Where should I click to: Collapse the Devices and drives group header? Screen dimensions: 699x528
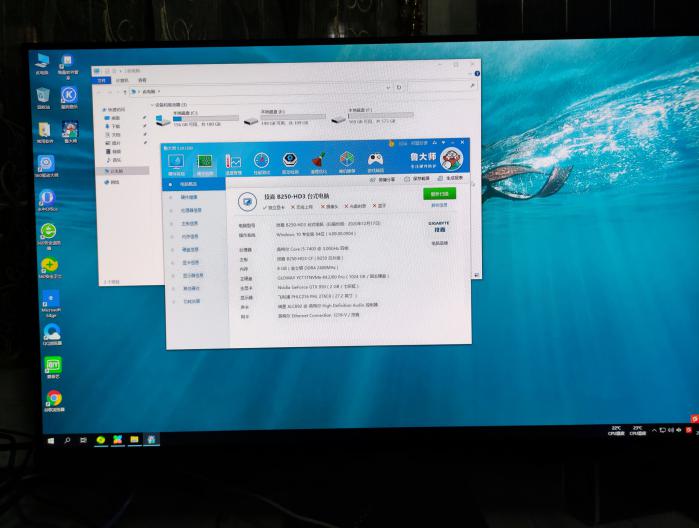coord(169,105)
